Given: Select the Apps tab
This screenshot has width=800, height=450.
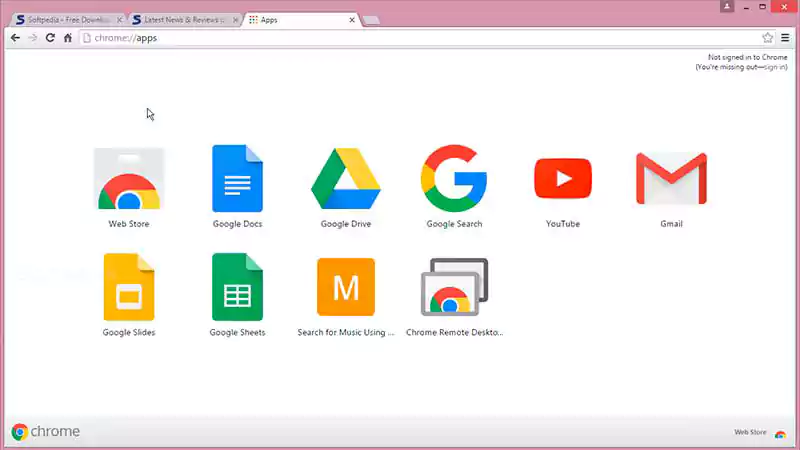Looking at the screenshot, I should coord(301,20).
